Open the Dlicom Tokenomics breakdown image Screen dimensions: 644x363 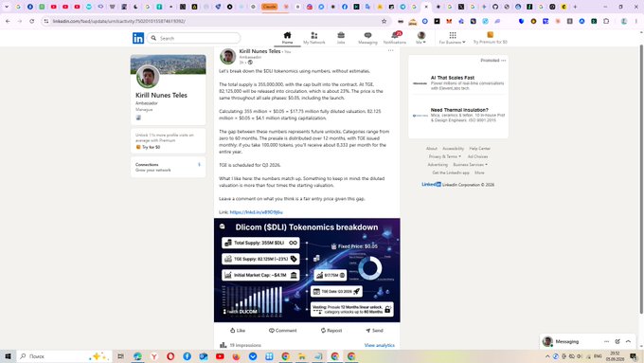point(307,270)
